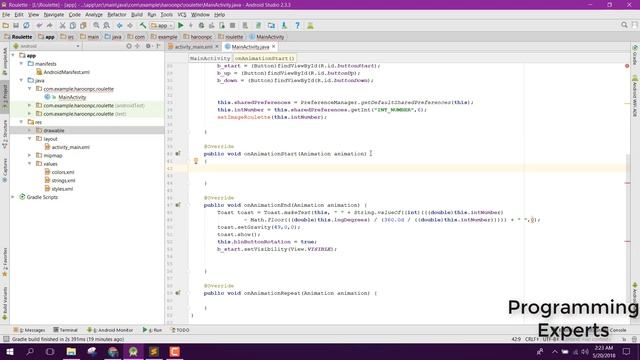The width and height of the screenshot is (640, 360).
Task: Click the Stop square icon
Action: tap(232, 25)
